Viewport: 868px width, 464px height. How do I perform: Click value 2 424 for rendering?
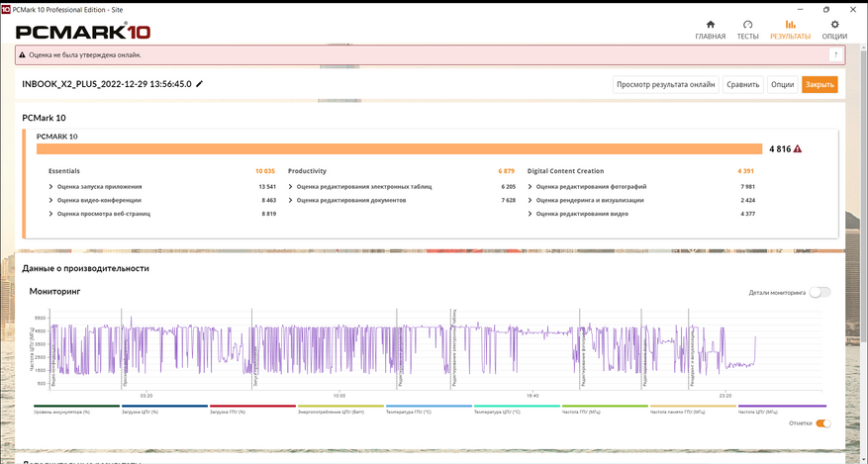(747, 200)
